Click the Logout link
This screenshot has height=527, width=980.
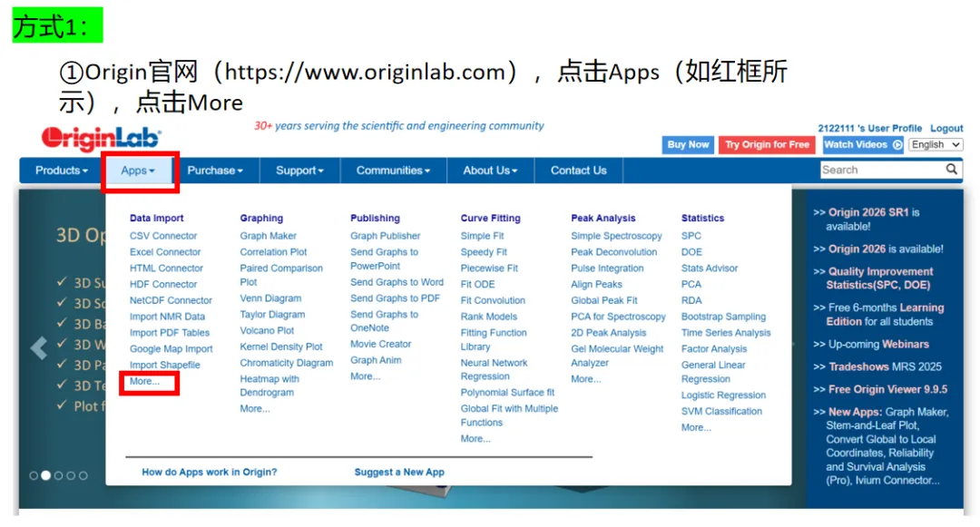coord(946,128)
